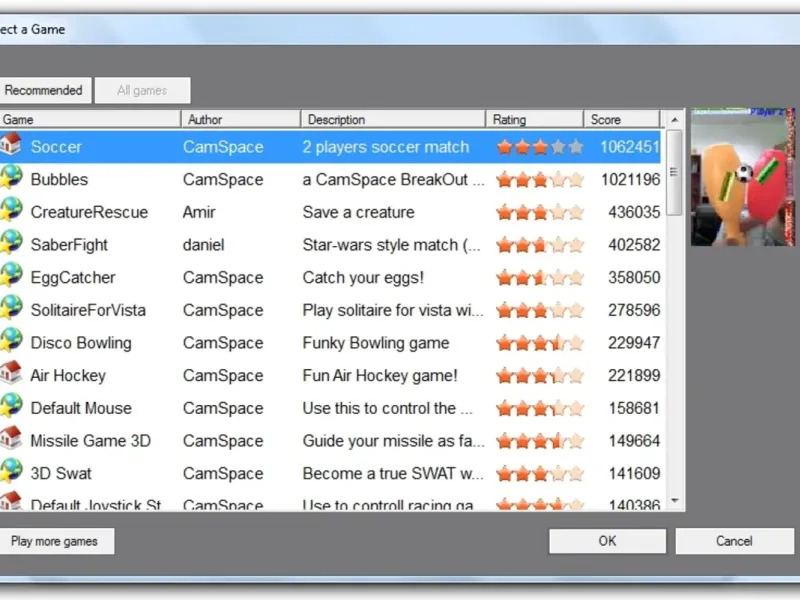Confirm selection with OK button
Viewport: 800px width, 600px height.
tap(607, 541)
